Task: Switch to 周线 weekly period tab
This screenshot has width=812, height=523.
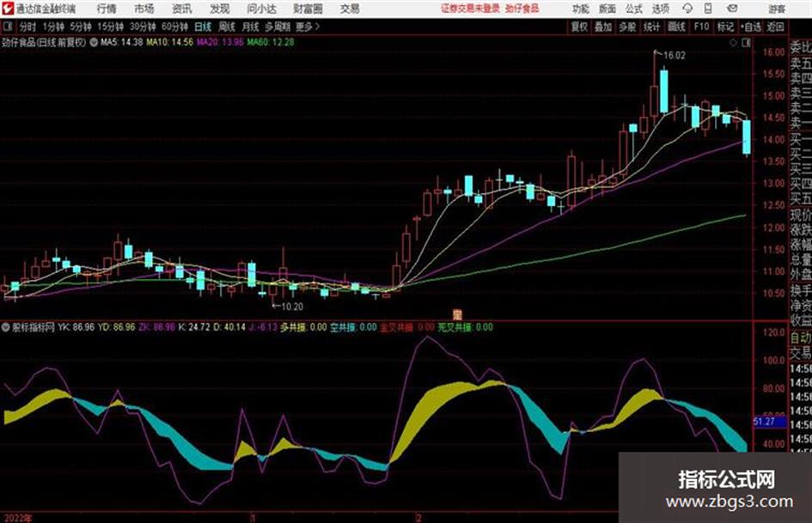Action: pyautogui.click(x=226, y=27)
